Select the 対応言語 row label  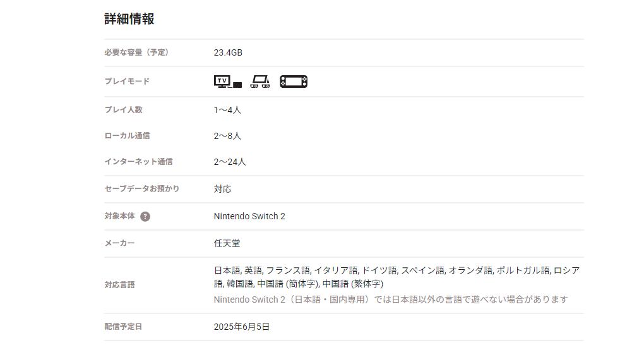[x=119, y=285]
